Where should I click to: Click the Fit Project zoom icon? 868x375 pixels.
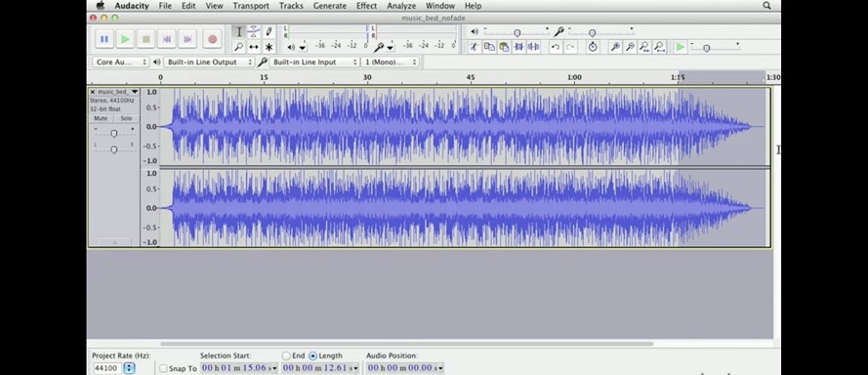pyautogui.click(x=659, y=47)
